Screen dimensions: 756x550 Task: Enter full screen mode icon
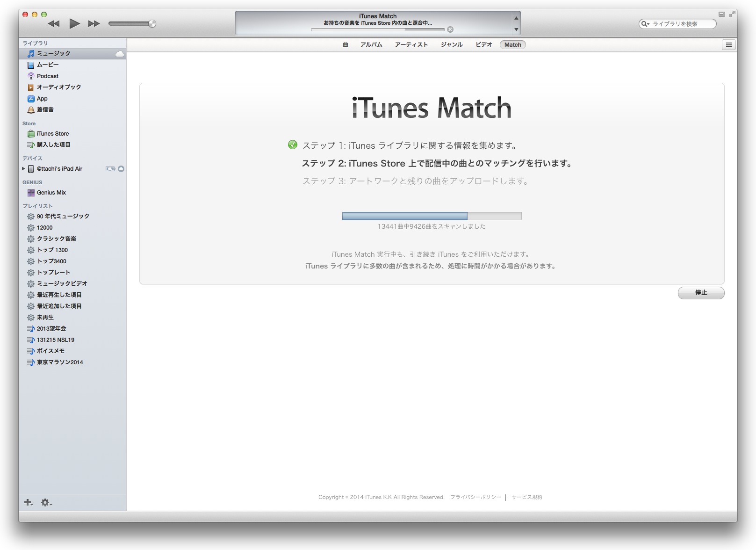(732, 14)
